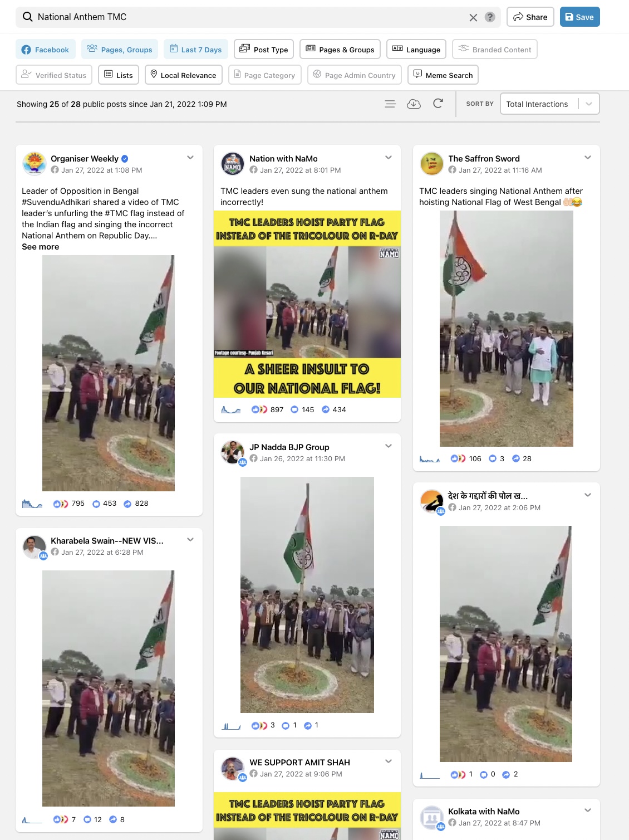This screenshot has height=840, width=629.
Task: Expand options chevron on JP Nadda BJP Group post
Action: [389, 446]
